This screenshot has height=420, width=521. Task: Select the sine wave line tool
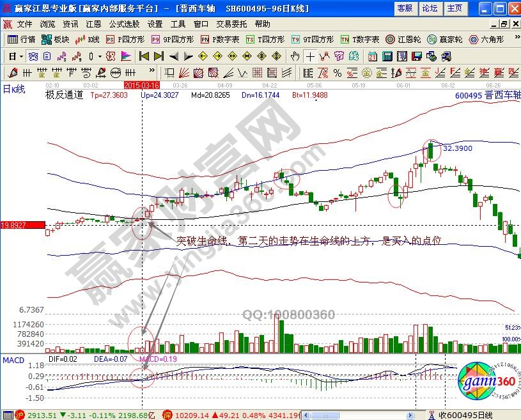pyautogui.click(x=410, y=72)
